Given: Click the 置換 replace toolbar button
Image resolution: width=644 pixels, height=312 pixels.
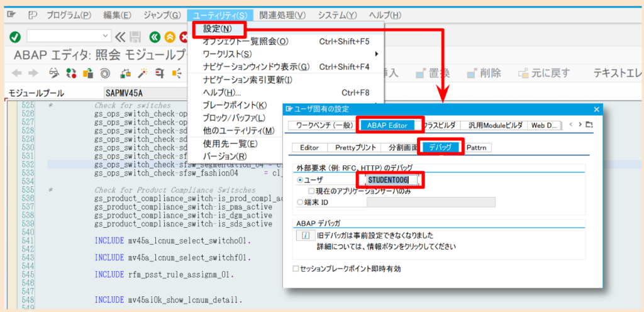Looking at the screenshot, I should click(433, 74).
